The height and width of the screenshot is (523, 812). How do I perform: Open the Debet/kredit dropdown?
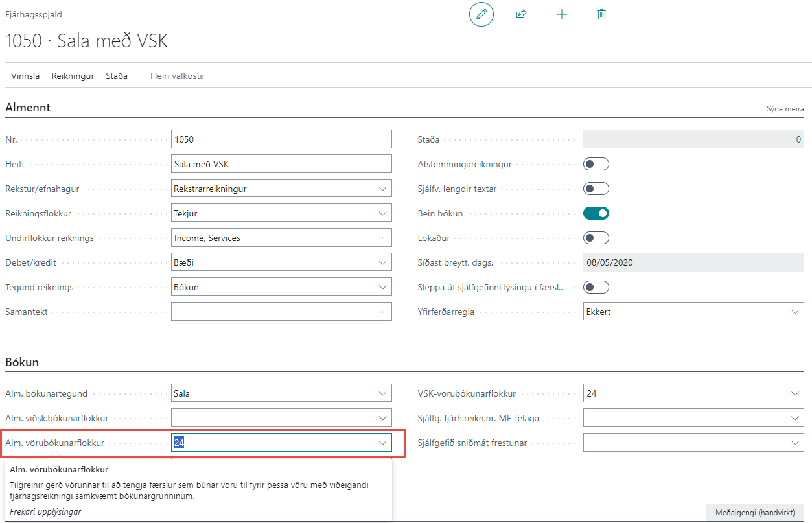click(382, 262)
